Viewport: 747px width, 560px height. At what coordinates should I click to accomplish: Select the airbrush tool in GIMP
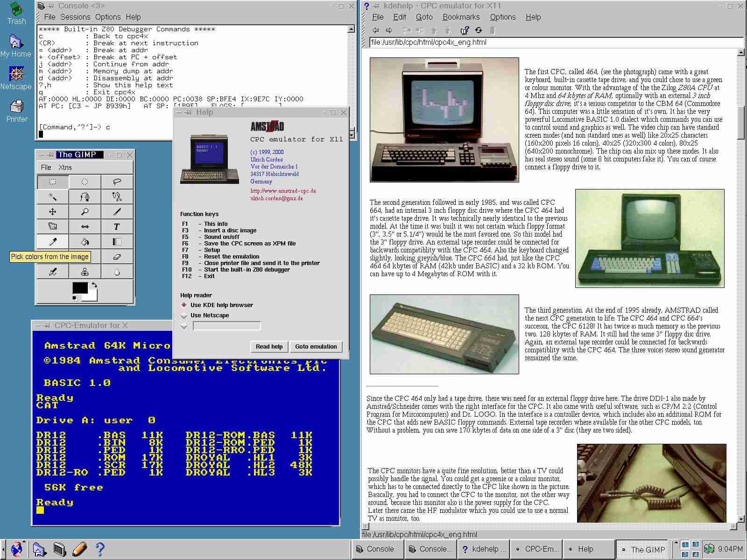(53, 271)
